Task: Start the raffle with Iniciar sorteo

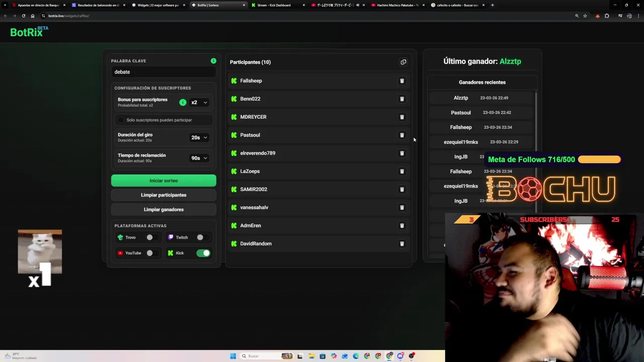Action: [x=164, y=180]
